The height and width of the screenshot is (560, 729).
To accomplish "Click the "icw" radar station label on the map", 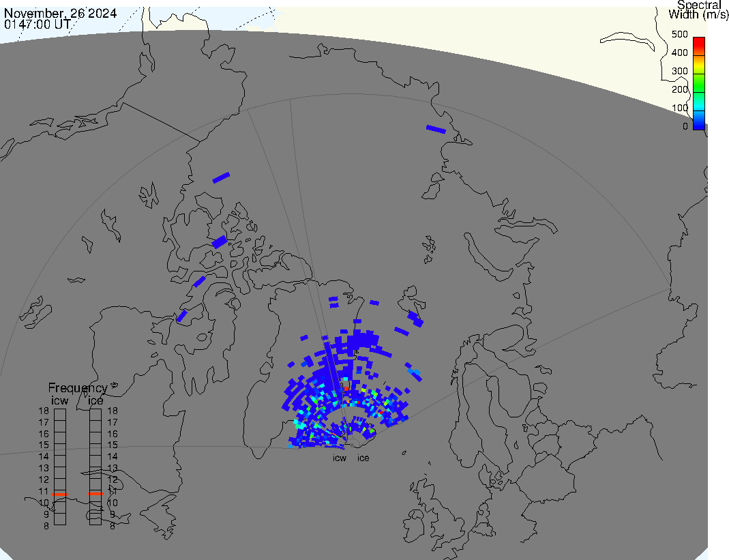I will [x=340, y=458].
